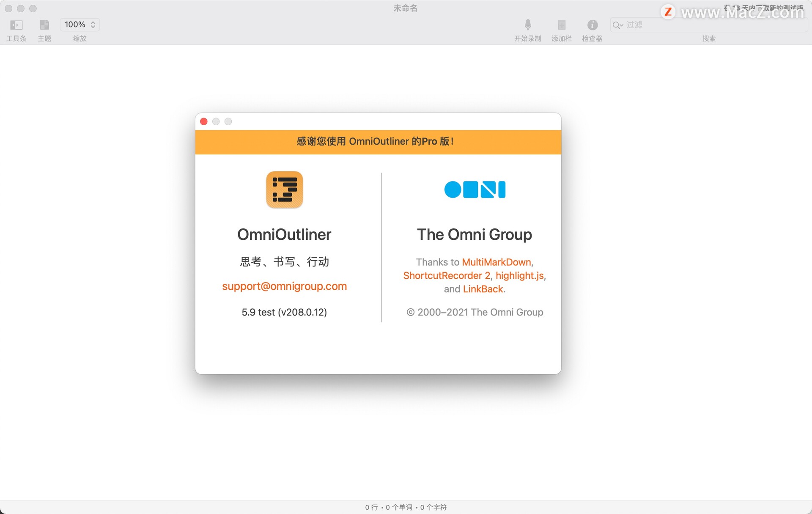This screenshot has width=812, height=514.
Task: Toggle the sidebar with the 工具条 icon
Action: coord(16,25)
